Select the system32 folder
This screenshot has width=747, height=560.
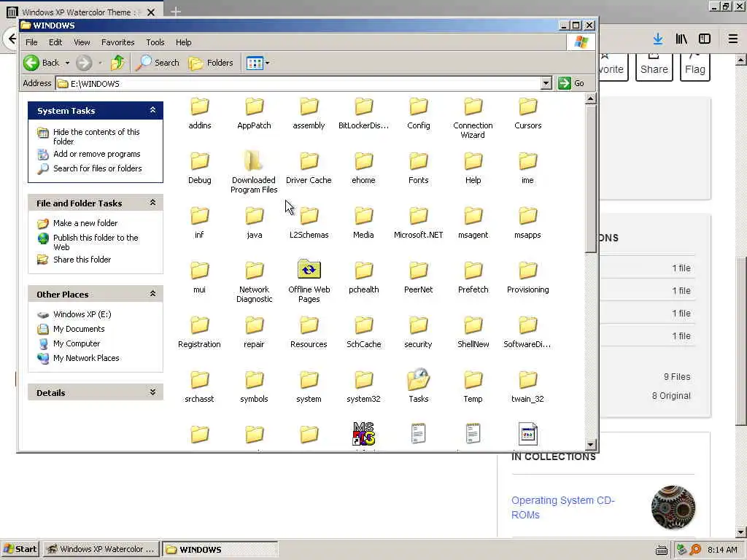coord(363,387)
